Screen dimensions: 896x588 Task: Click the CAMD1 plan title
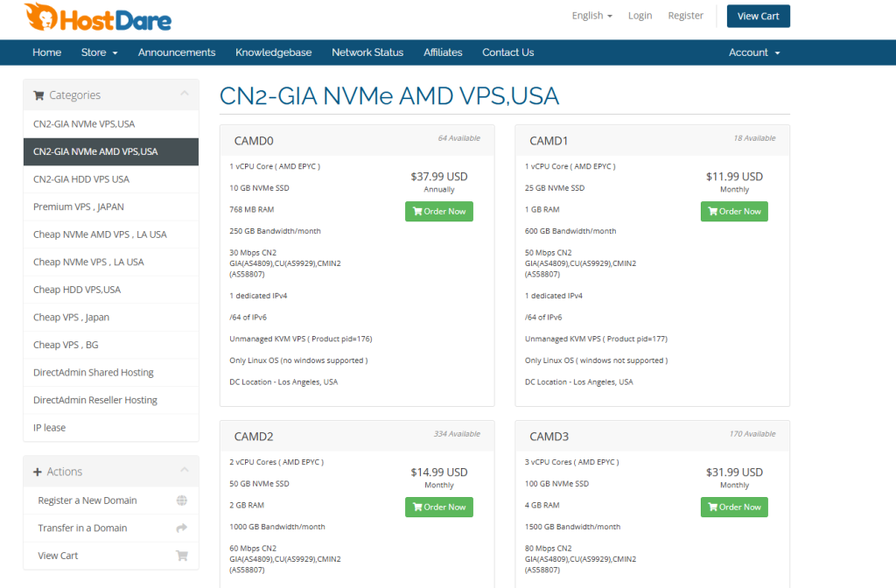[x=549, y=141]
